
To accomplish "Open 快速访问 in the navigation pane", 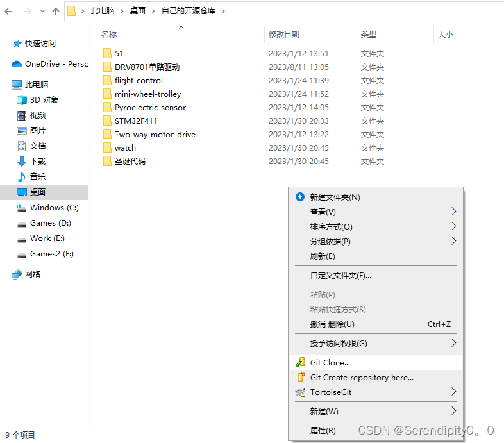I will tap(40, 44).
